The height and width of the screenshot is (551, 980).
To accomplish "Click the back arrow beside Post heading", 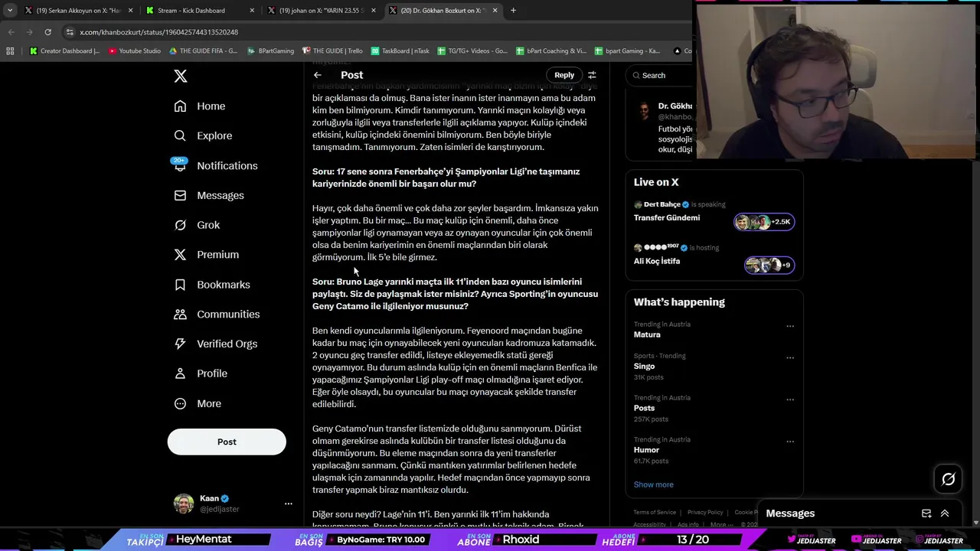I will tap(318, 75).
